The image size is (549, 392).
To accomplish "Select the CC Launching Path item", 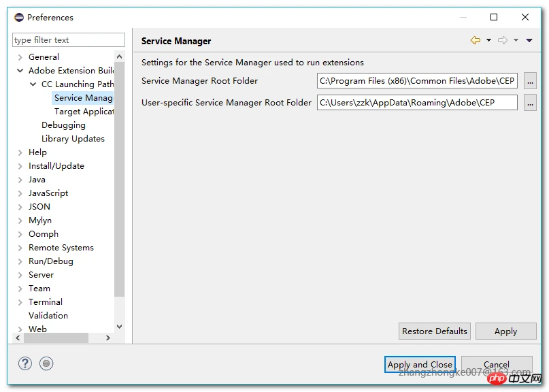I will point(78,84).
